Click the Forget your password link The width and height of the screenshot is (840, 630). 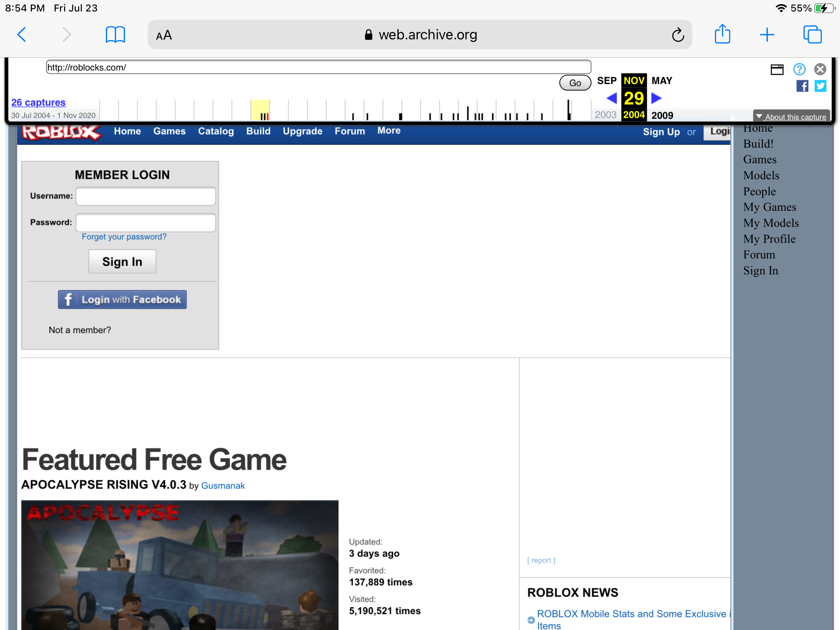tap(124, 236)
